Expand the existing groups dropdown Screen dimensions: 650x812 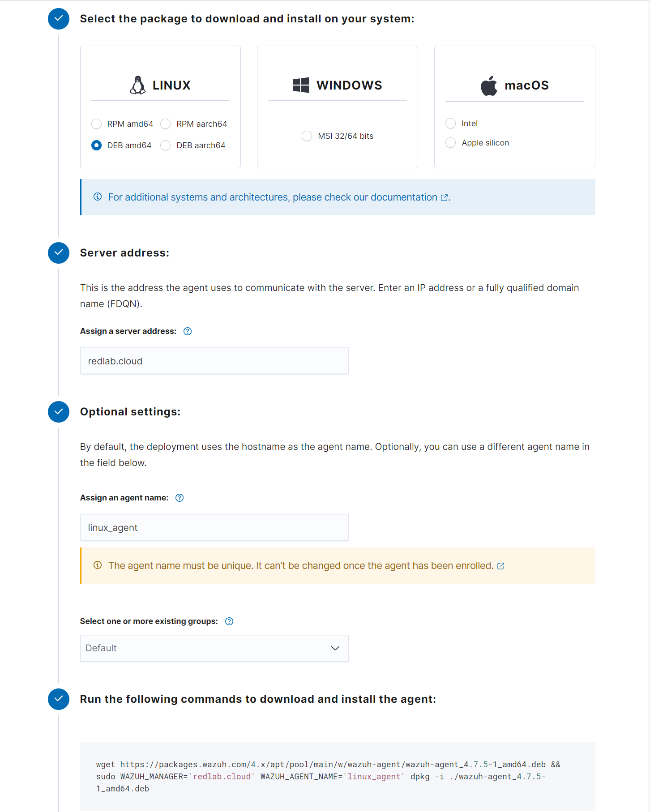coord(214,648)
